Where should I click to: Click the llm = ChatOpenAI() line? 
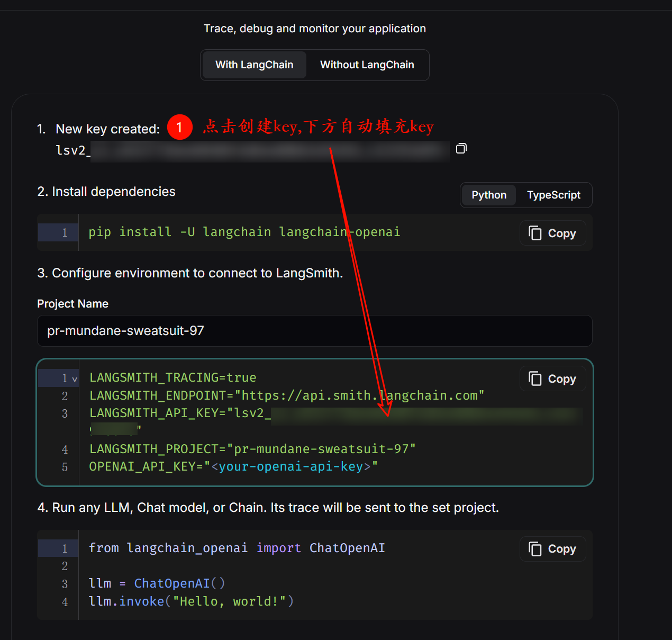pos(157,584)
